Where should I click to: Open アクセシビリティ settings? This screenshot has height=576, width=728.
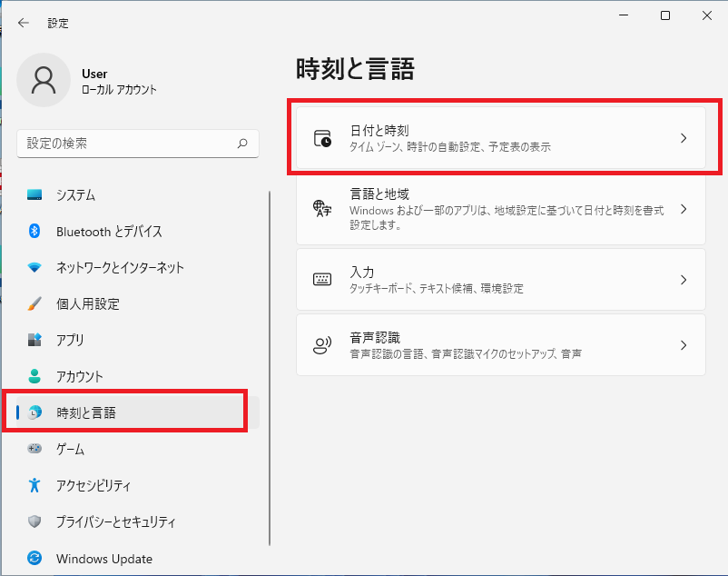click(x=137, y=485)
